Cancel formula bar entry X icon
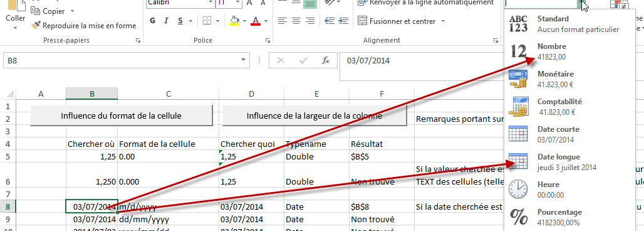Image resolution: width=644 pixels, height=231 pixels. [281, 60]
